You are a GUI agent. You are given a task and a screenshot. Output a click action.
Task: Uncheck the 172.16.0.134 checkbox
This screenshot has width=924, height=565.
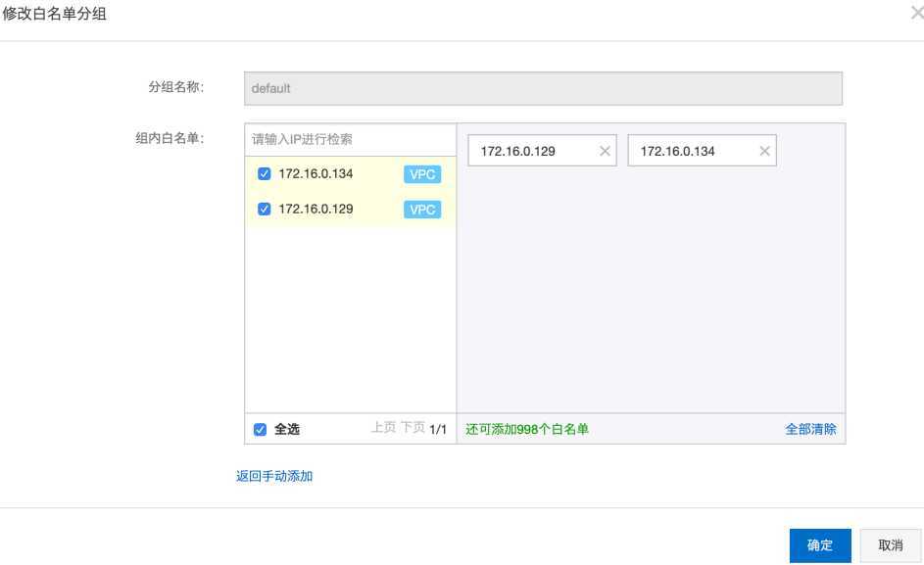tap(264, 173)
